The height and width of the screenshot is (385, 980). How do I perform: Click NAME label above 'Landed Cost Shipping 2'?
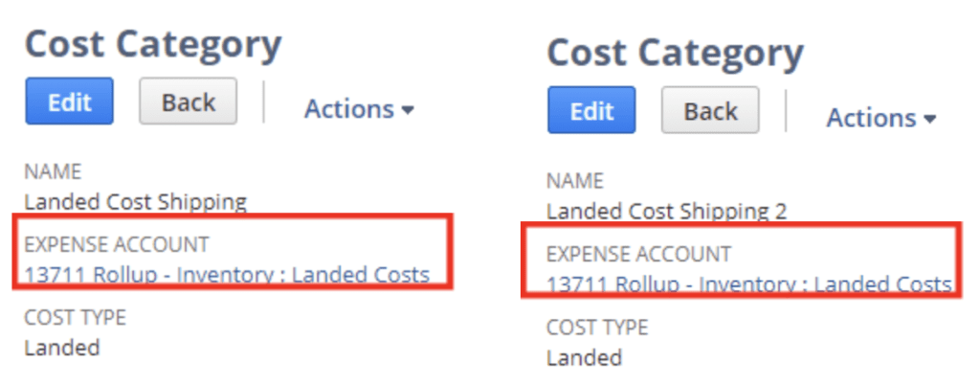click(574, 181)
